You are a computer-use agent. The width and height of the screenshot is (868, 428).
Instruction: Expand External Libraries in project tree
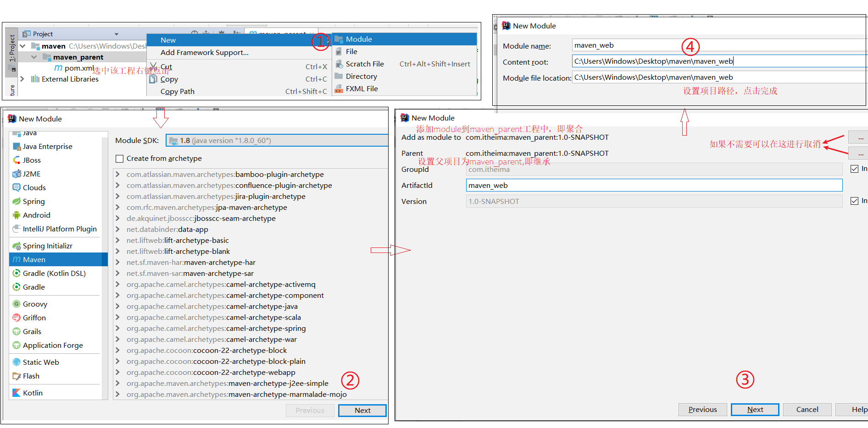tap(22, 79)
